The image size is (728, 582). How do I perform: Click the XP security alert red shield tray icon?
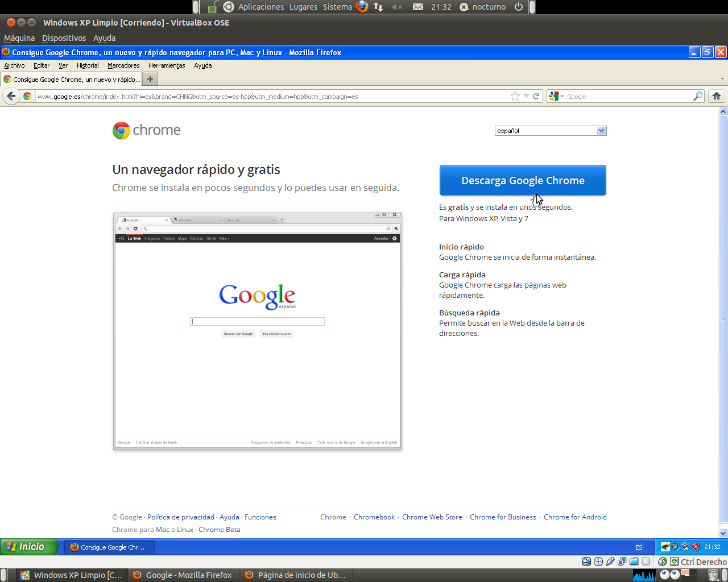pyautogui.click(x=696, y=547)
